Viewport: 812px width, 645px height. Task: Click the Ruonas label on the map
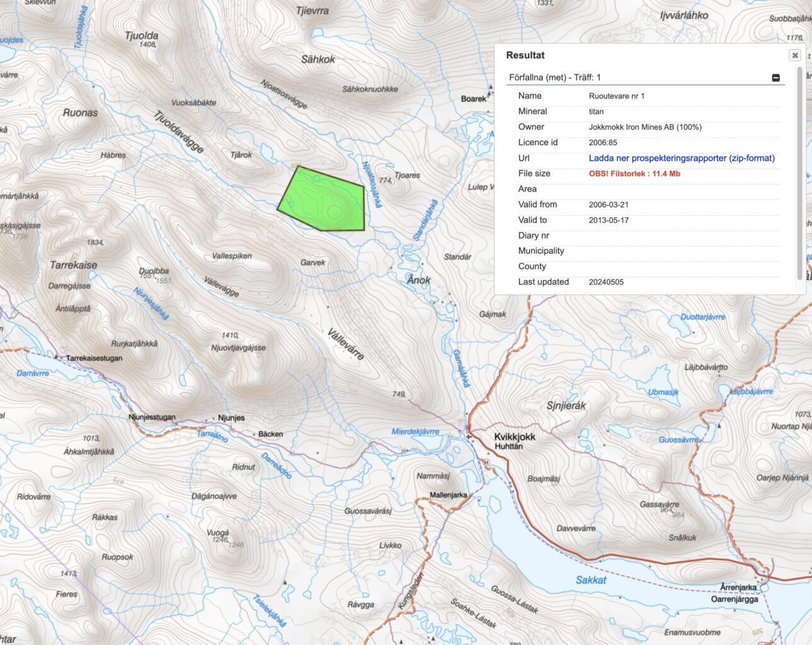pos(80,113)
